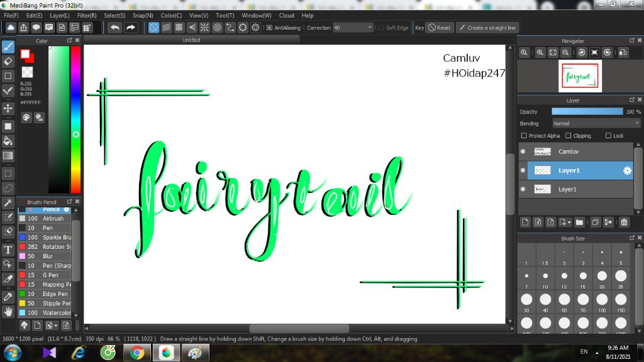644x362 pixels.
Task: Select the Watercolor brush
Action: click(x=45, y=313)
